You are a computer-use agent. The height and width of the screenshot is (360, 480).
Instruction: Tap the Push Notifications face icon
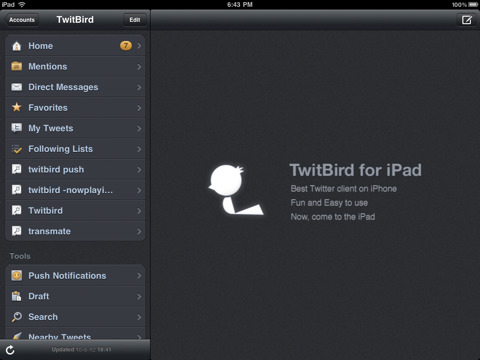[16, 276]
